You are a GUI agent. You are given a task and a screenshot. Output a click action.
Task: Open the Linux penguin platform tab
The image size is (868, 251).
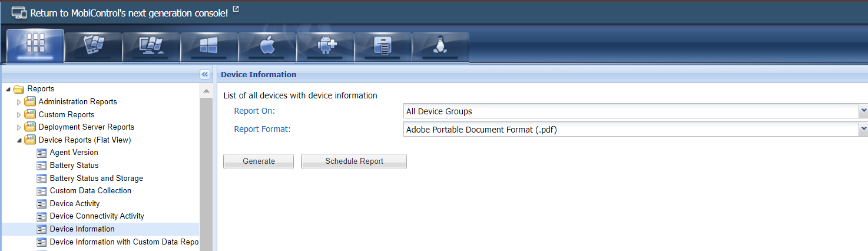point(439,47)
